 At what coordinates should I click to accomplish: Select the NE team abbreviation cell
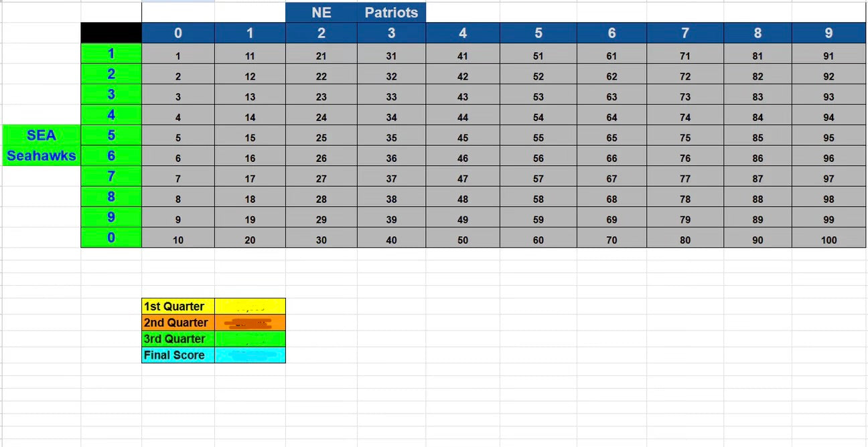321,13
